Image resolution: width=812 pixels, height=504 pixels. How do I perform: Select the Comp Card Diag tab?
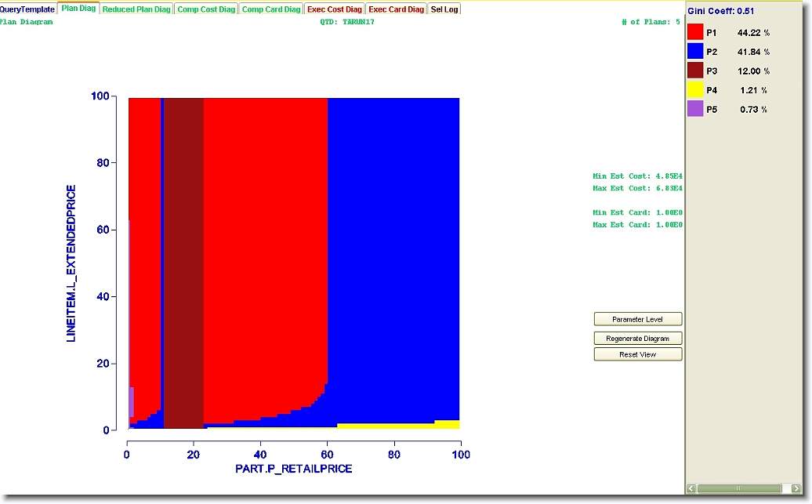[x=270, y=9]
